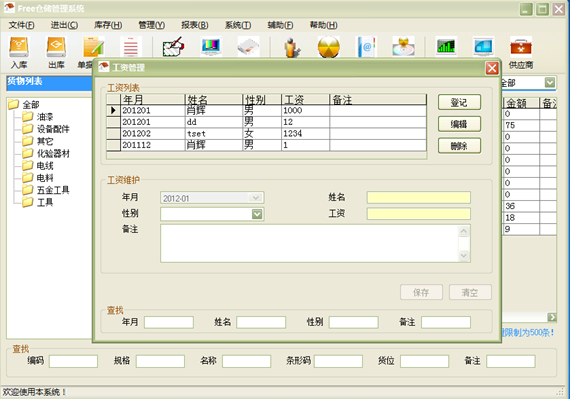Click the color-bars monitor toolbar icon
The image size is (570, 399).
(211, 47)
